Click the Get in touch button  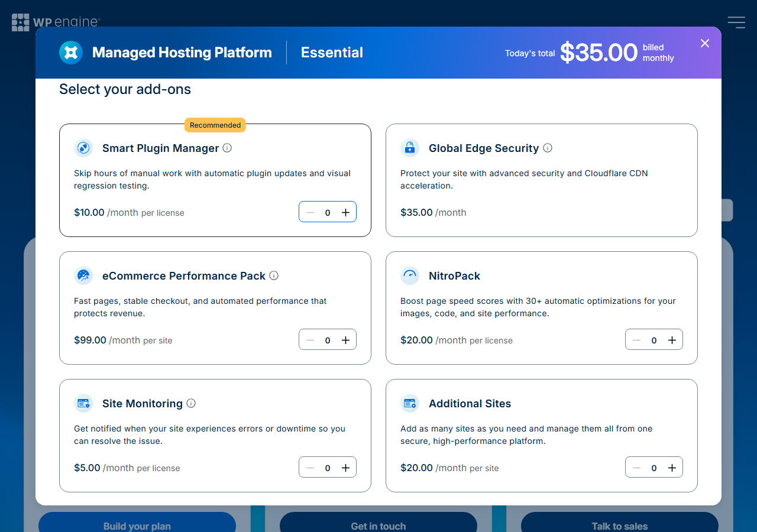(x=378, y=523)
